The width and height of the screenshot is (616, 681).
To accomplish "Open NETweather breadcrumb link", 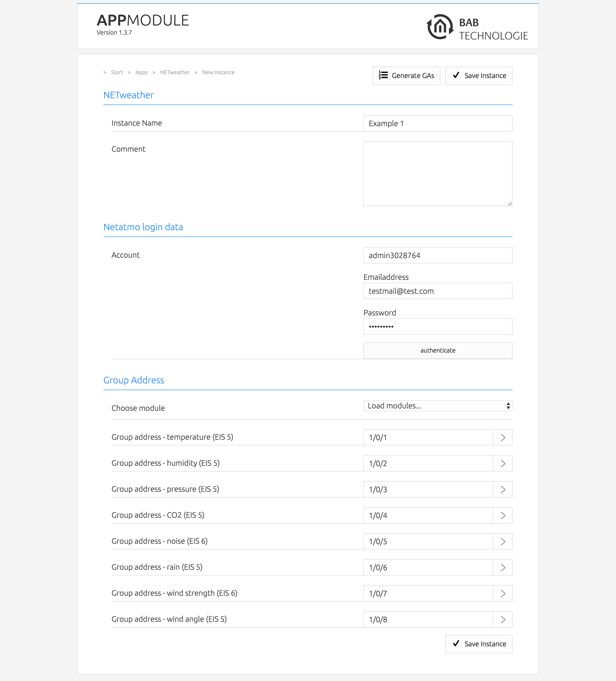I will coord(175,72).
